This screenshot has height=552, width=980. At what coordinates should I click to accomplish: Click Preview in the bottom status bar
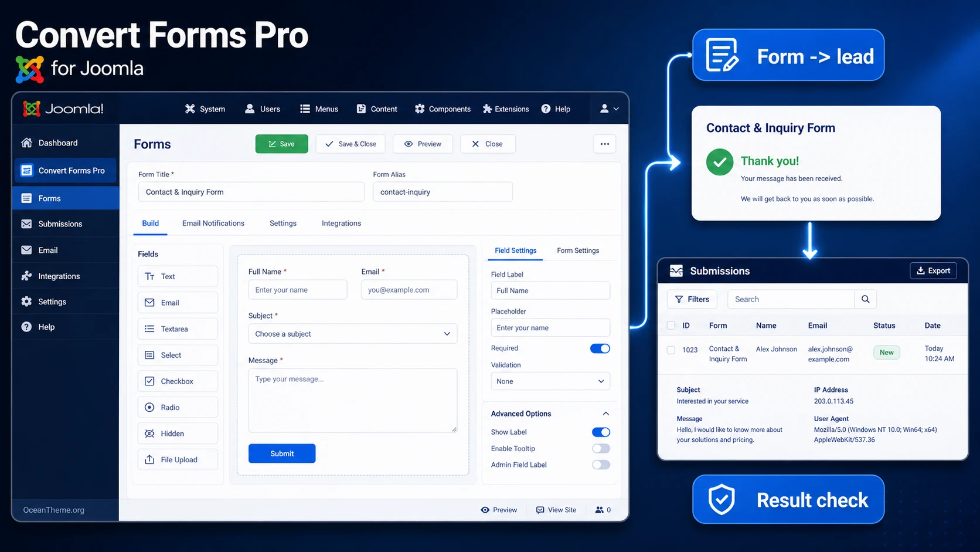coord(499,510)
